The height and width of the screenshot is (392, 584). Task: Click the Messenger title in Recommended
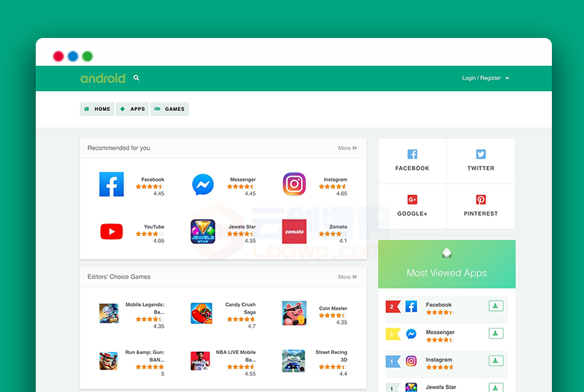pos(243,180)
